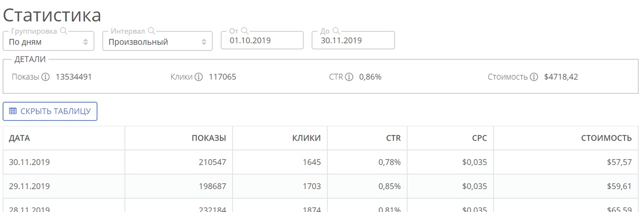
Task: Click the end date field 30.11.2019
Action: pyautogui.click(x=353, y=40)
